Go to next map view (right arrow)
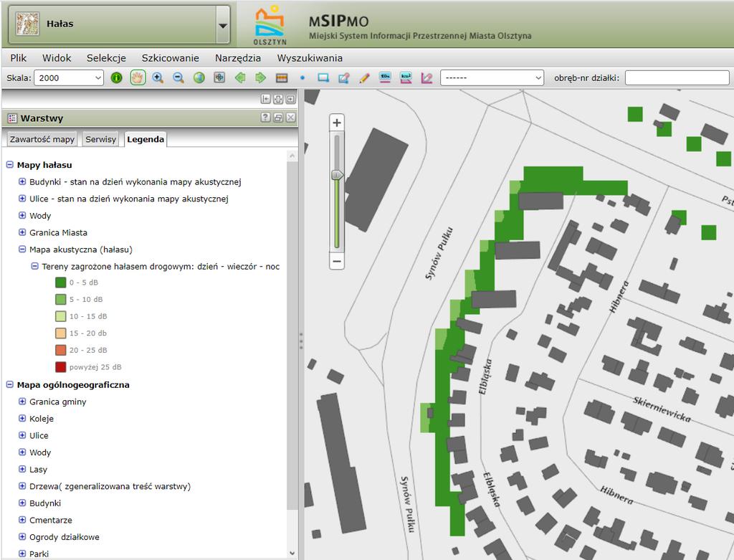This screenshot has width=734, height=560. 261,77
